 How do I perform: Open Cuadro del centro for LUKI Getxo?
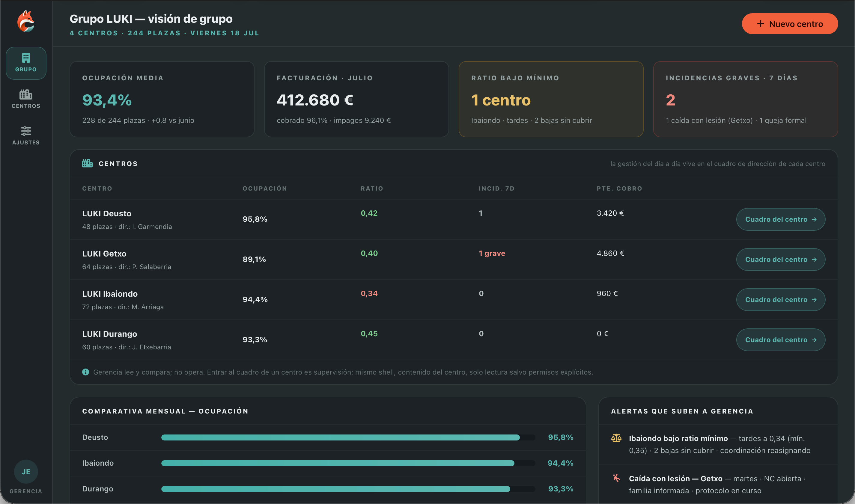pos(781,259)
